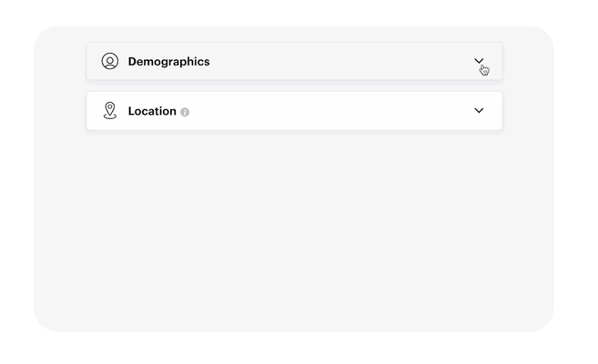The height and width of the screenshot is (364, 598).
Task: Click the Location heading text
Action: (152, 111)
